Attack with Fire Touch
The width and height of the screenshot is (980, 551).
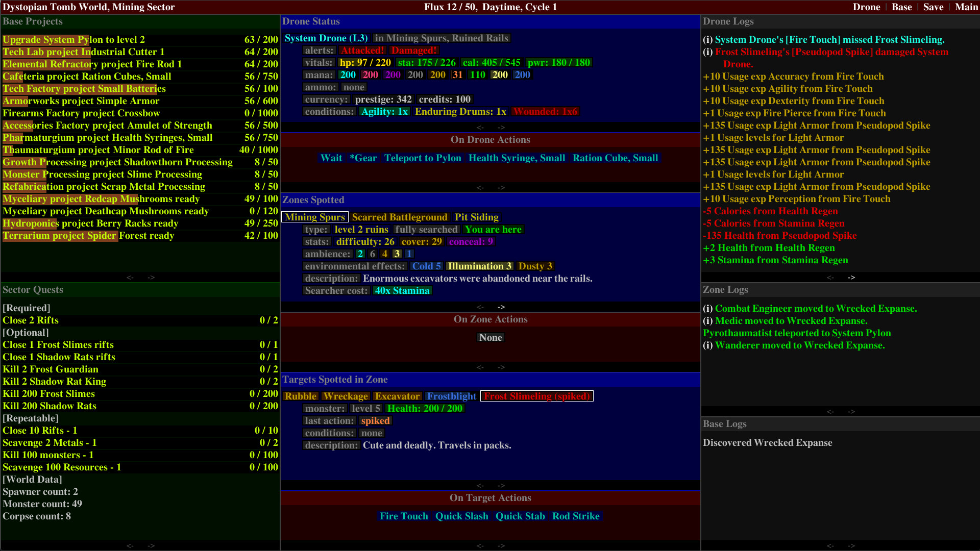403,516
